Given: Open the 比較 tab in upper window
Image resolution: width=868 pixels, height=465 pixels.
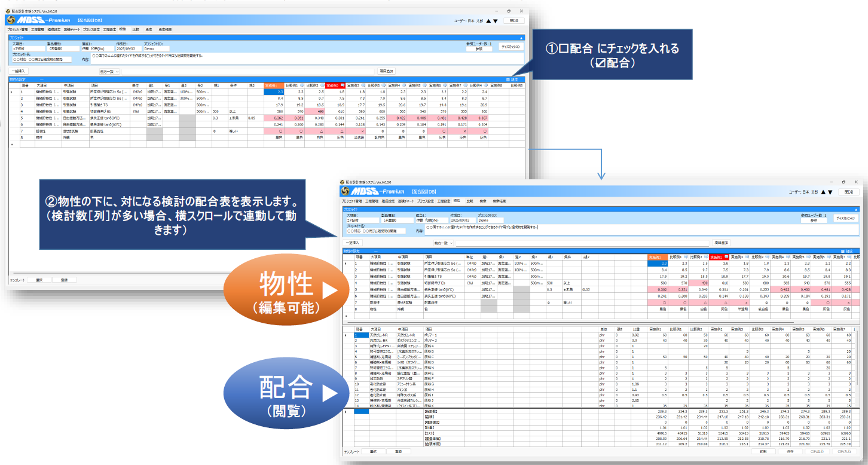Looking at the screenshot, I should coord(136,29).
